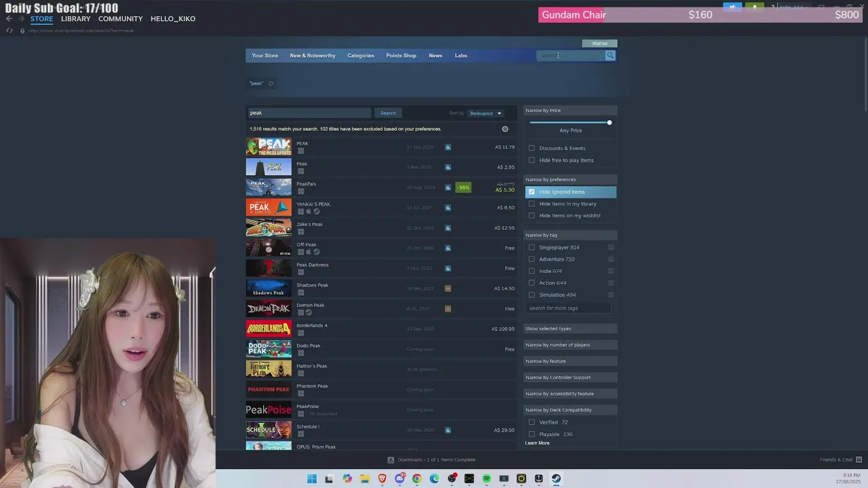Adjust the Any Price slider handle
This screenshot has height=488, width=868.
pos(609,123)
